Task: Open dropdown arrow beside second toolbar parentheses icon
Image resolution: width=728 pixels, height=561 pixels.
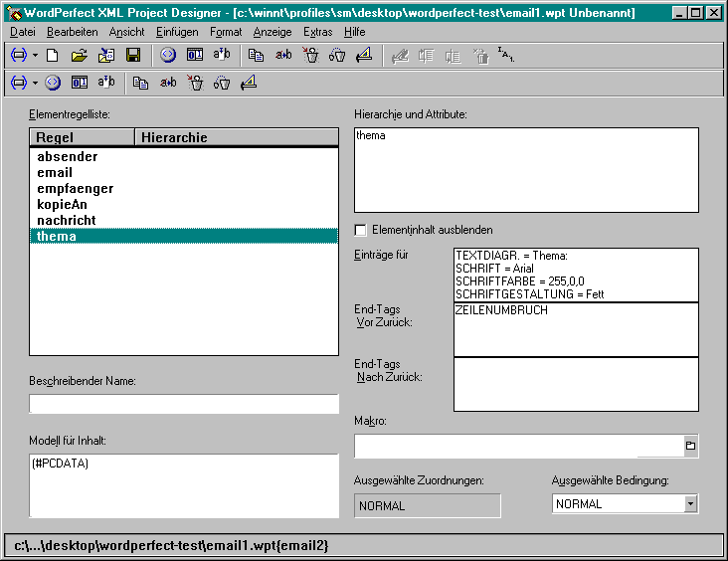Action: click(35, 83)
